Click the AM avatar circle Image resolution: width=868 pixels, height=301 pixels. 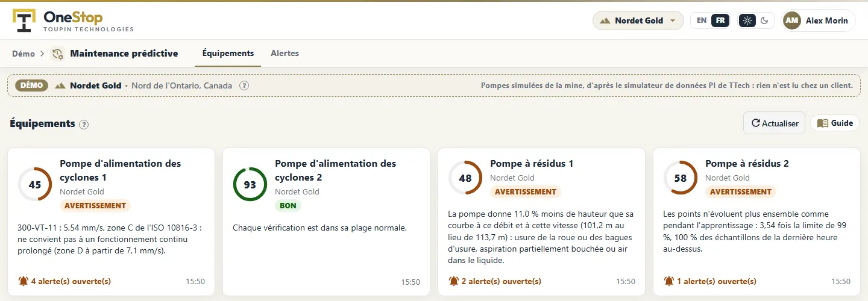pos(792,20)
